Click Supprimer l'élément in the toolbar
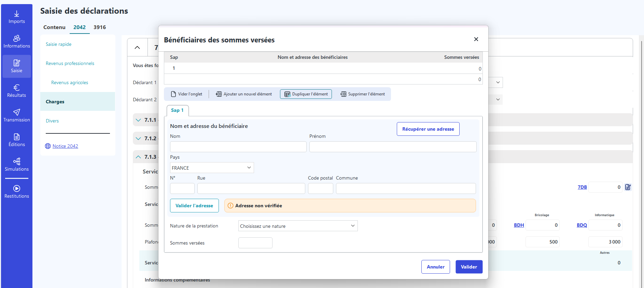Image resolution: width=644 pixels, height=288 pixels. (363, 94)
